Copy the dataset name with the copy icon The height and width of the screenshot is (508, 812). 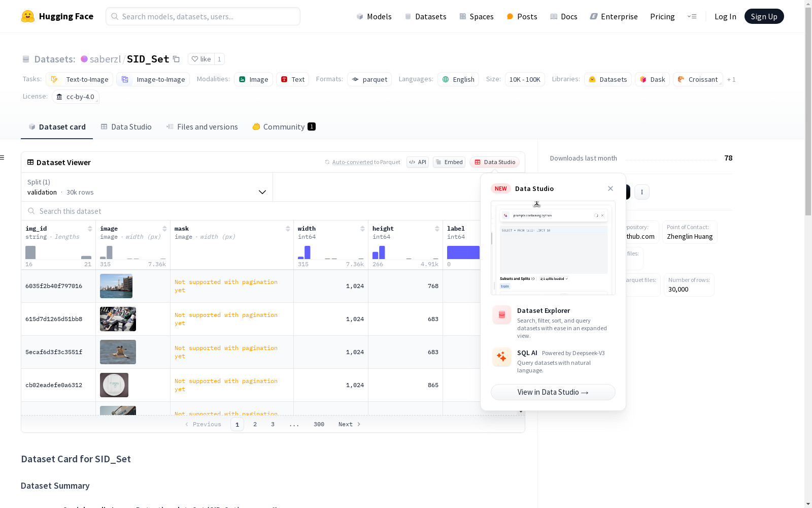point(176,59)
